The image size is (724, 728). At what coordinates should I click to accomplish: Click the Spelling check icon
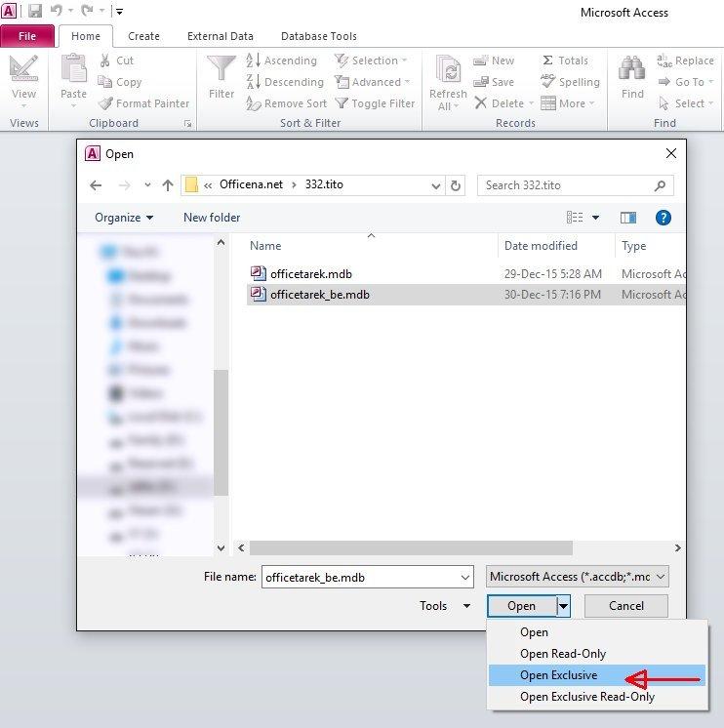click(x=548, y=81)
